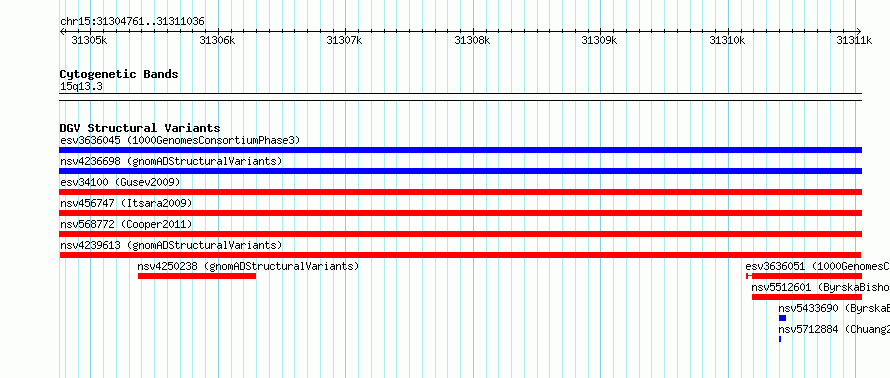This screenshot has height=378, width=890.
Task: Select the 15q13.3 band label
Action: (x=81, y=87)
